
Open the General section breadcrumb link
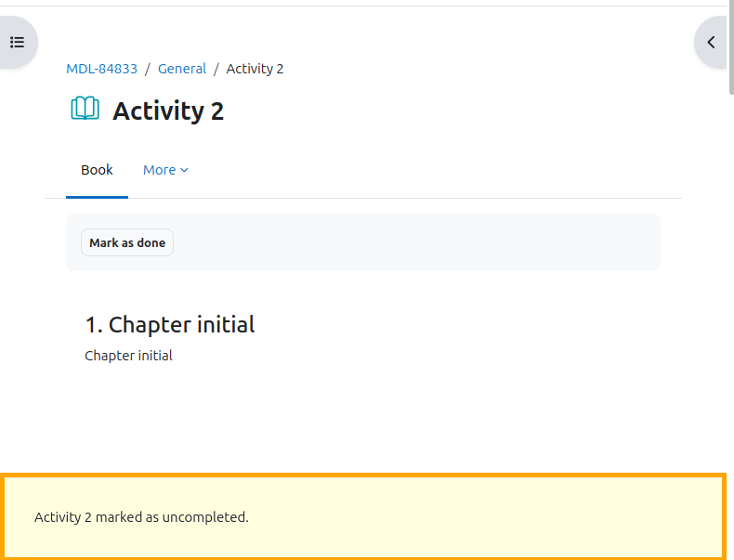[181, 69]
